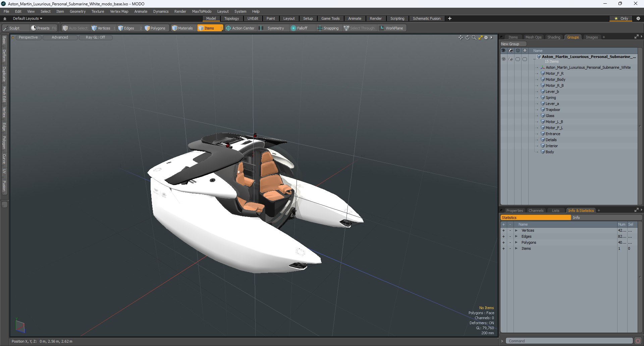Toggle render camera icon of the Aston Martin group

[x=511, y=59]
